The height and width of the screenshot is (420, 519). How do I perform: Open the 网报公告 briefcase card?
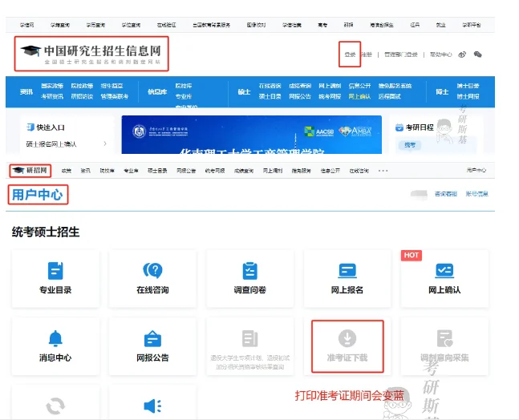(x=152, y=346)
